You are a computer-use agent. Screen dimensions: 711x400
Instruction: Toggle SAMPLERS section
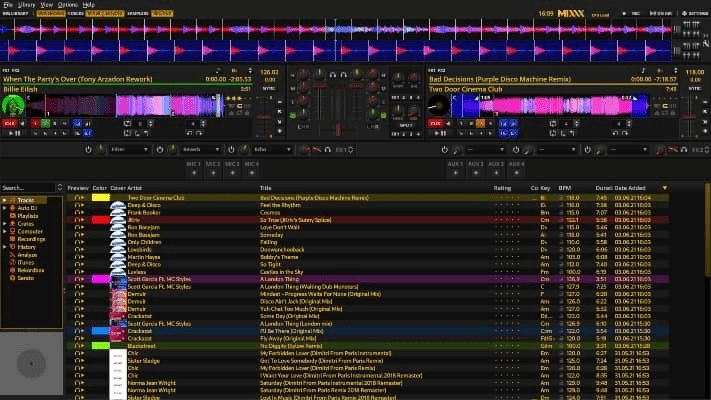pyautogui.click(x=138, y=14)
